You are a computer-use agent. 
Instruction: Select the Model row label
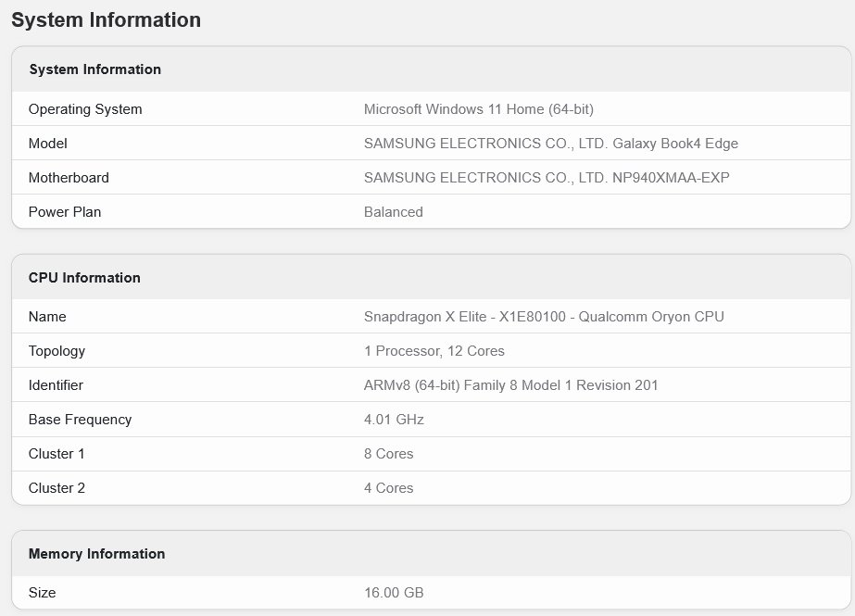pos(48,144)
